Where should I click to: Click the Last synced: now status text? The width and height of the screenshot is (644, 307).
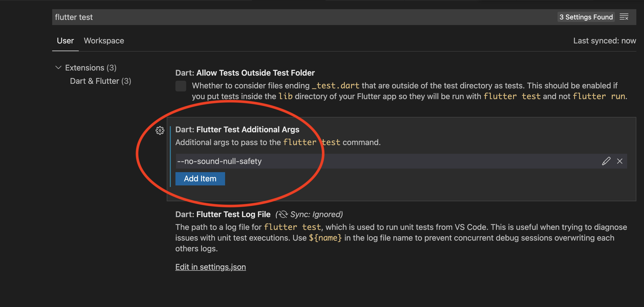coord(605,41)
